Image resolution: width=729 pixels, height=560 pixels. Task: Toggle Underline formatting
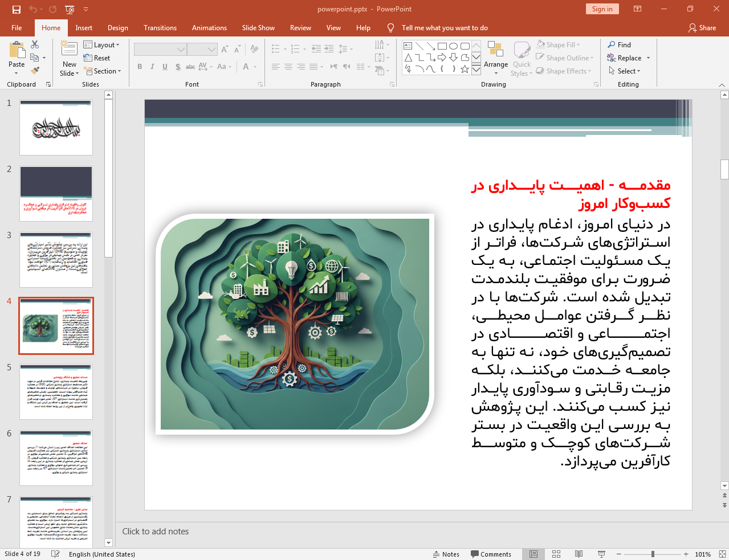165,67
